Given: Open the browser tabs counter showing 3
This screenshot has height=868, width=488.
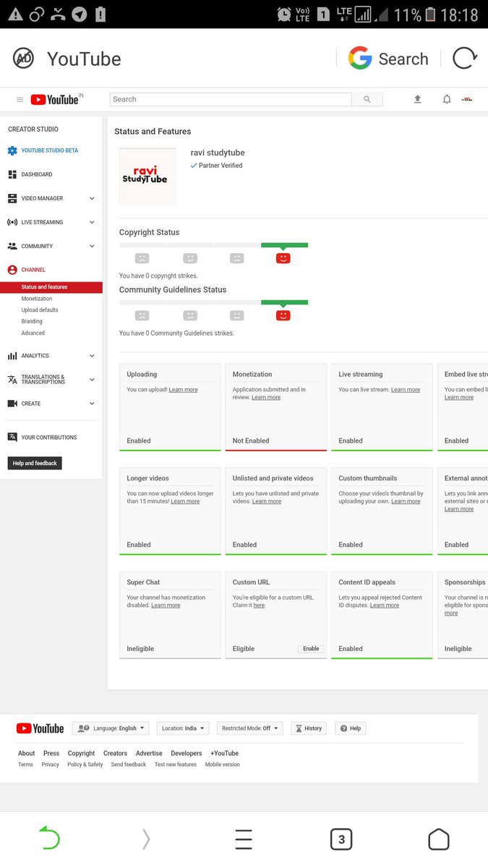Looking at the screenshot, I should (x=341, y=839).
